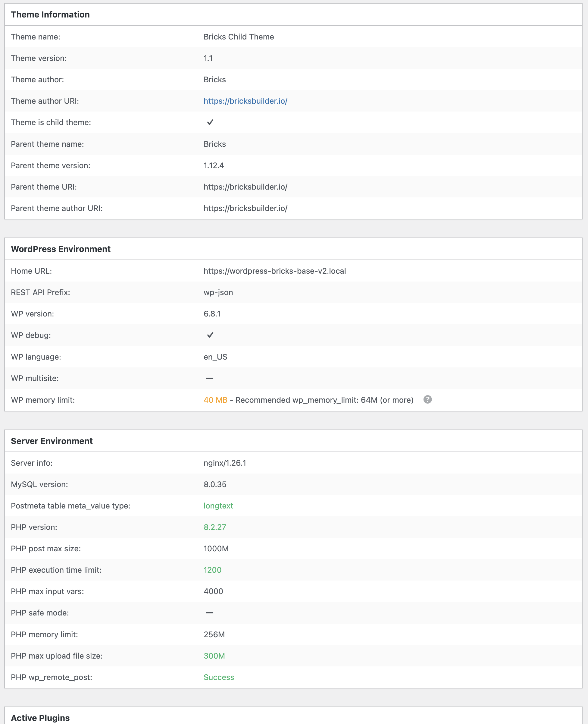Select the parent theme version '1.12.4'
Image resolution: width=588 pixels, height=724 pixels.
coord(214,165)
